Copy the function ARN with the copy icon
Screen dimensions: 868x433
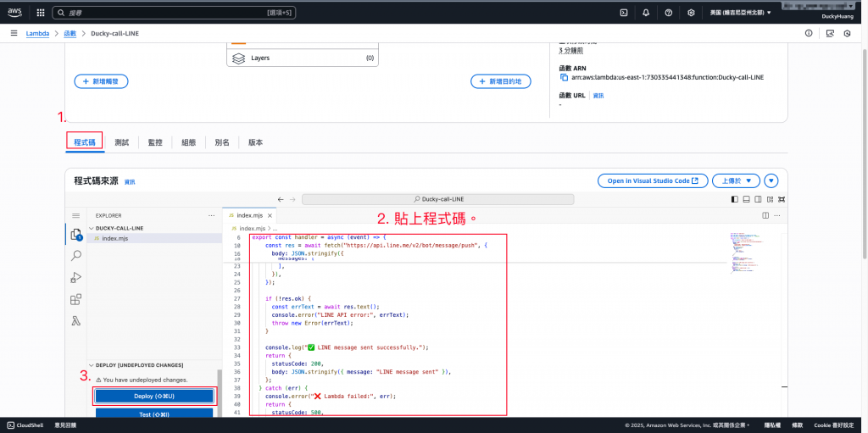pos(564,77)
